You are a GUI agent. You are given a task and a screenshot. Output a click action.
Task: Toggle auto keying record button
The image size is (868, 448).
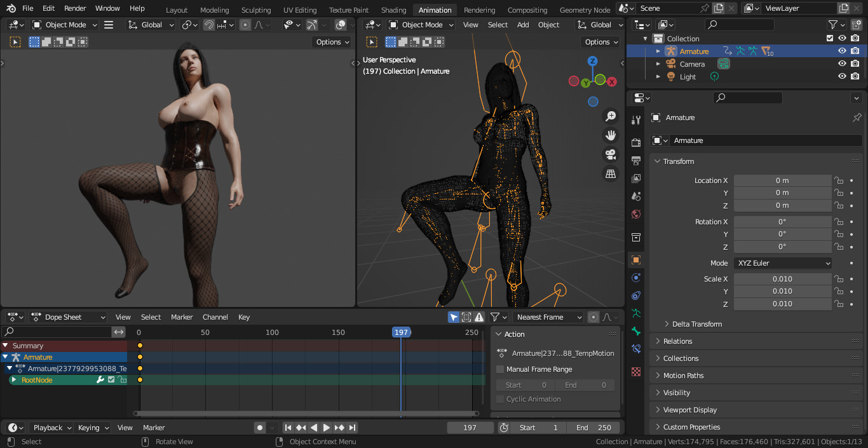[x=259, y=428]
